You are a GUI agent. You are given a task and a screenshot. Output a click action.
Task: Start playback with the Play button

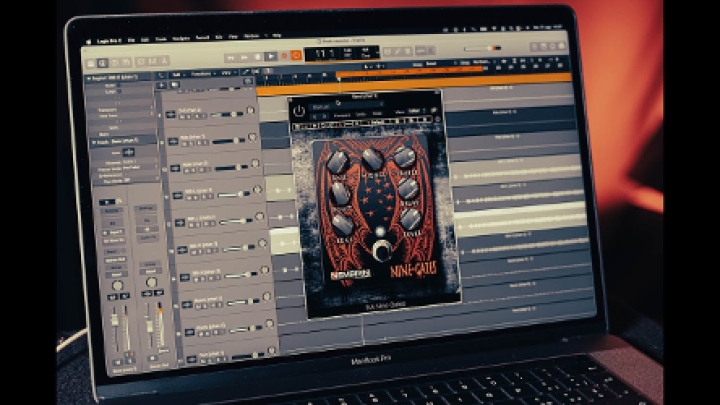tap(271, 56)
